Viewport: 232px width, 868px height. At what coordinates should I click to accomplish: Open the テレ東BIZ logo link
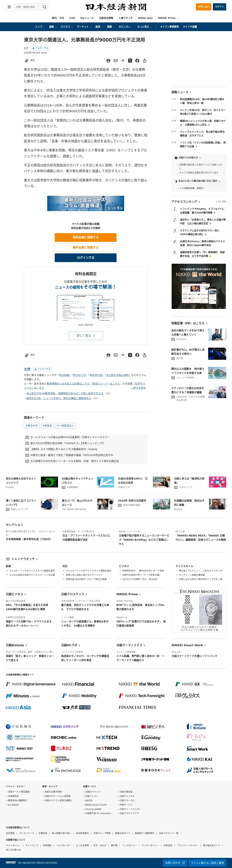pyautogui.click(x=61, y=748)
